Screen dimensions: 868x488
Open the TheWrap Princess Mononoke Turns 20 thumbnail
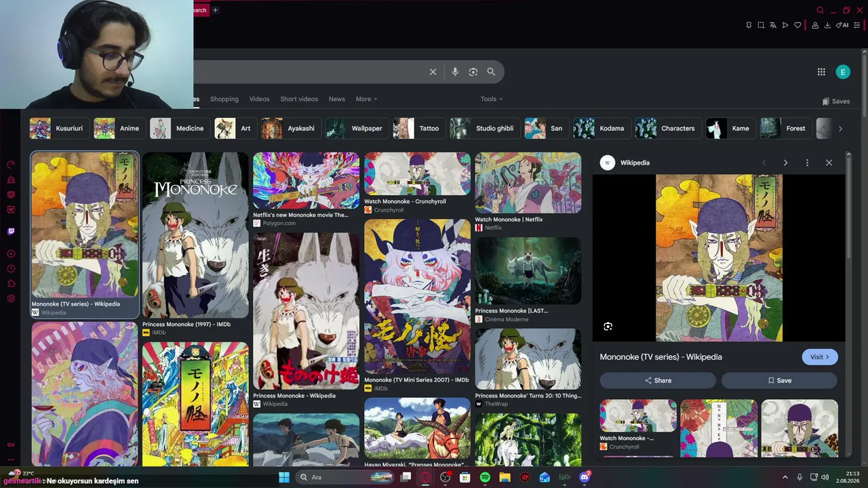528,359
